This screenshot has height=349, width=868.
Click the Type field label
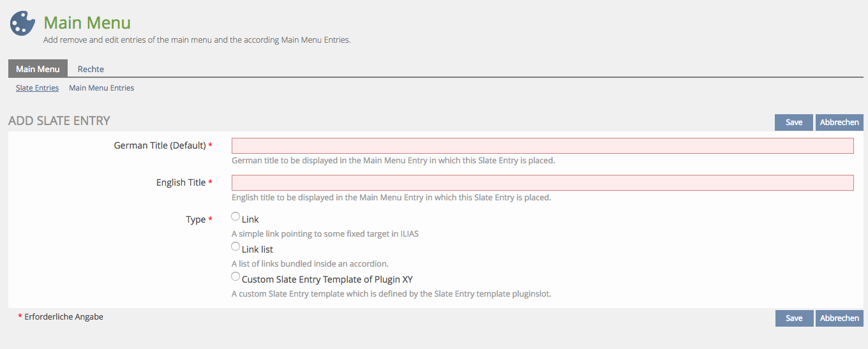(195, 219)
